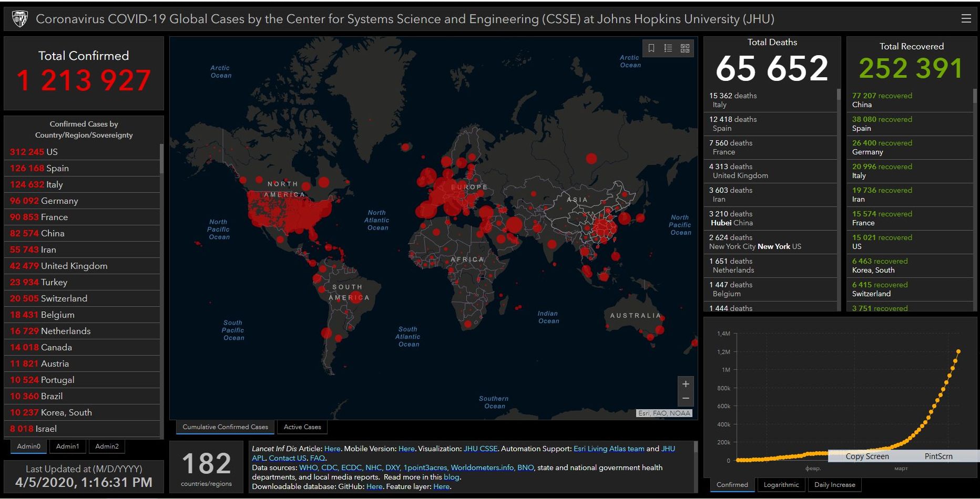The width and height of the screenshot is (980, 499).
Task: Select 10 360 Brazil row
Action: pyautogui.click(x=82, y=396)
